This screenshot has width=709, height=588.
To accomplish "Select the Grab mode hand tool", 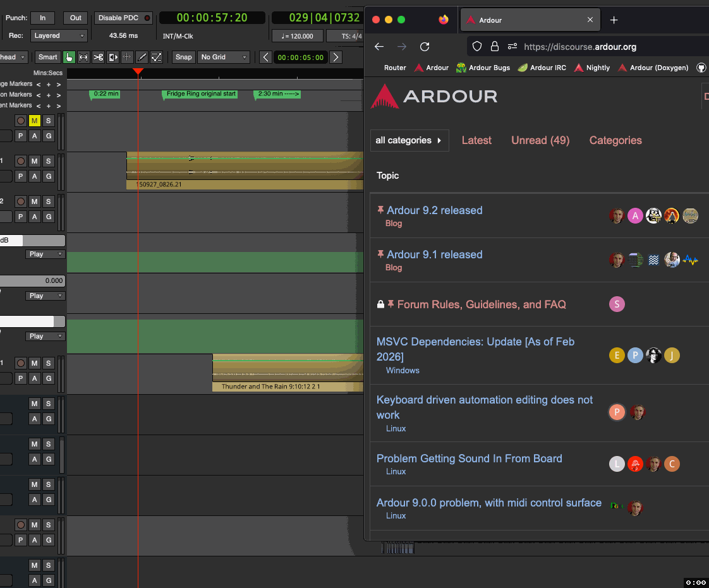I will (x=69, y=57).
